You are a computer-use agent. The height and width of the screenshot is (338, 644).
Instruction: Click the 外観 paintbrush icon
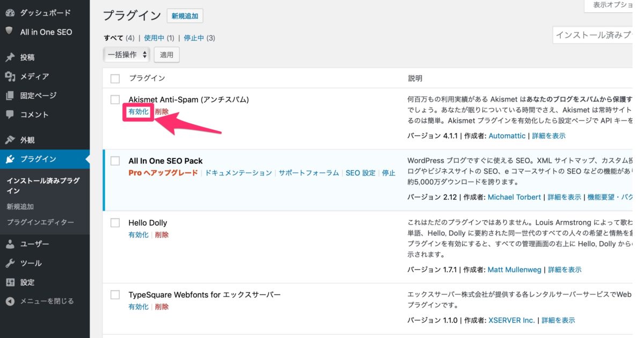click(10, 140)
